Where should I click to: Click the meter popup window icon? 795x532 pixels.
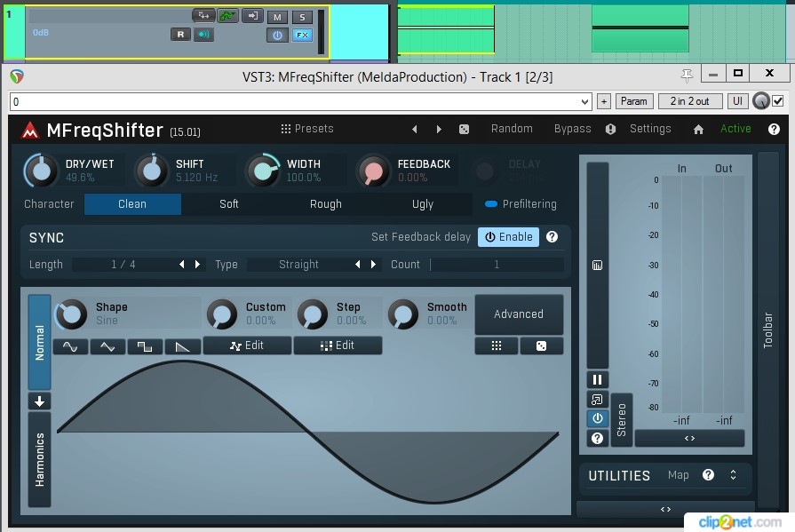pos(597,400)
